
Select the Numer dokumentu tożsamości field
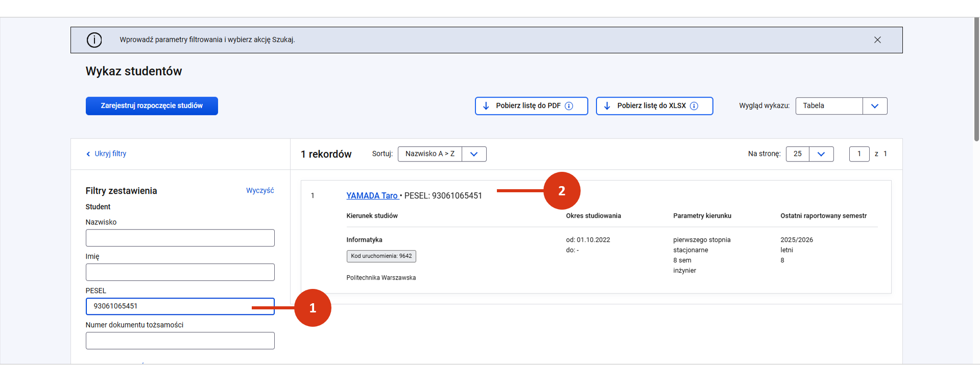point(180,341)
